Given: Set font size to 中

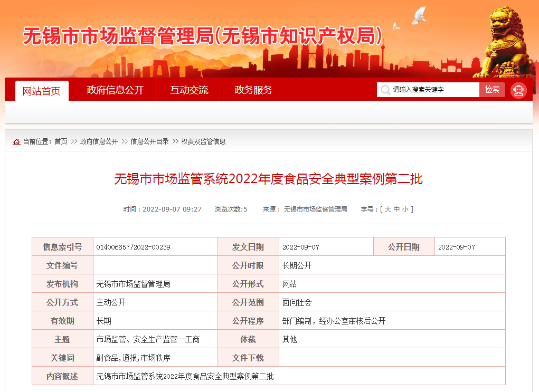Looking at the screenshot, I should pyautogui.click(x=396, y=209).
